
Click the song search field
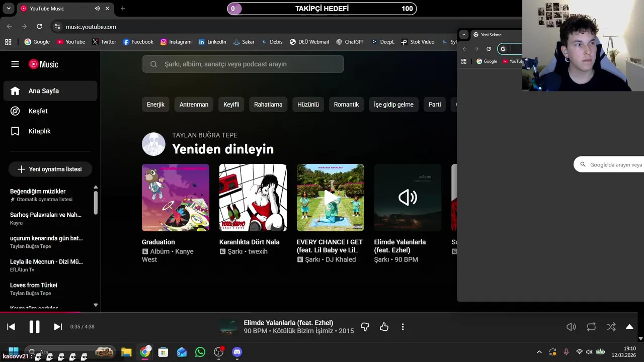tap(243, 64)
